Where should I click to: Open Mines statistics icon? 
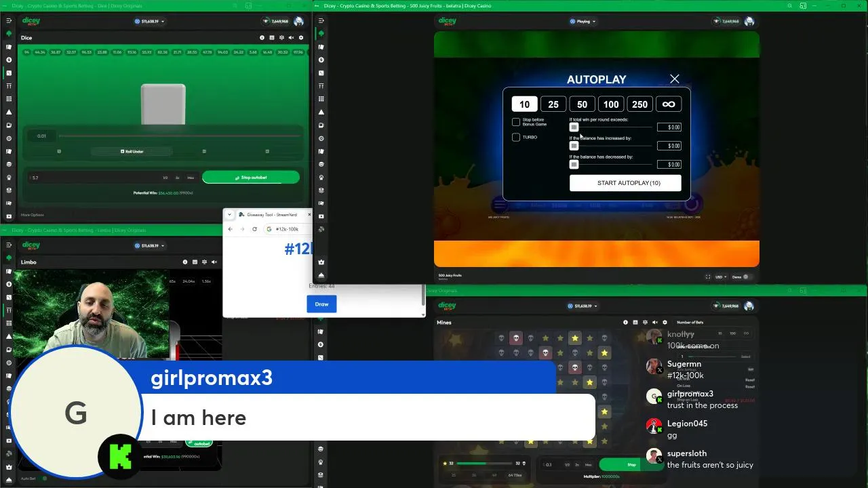click(635, 323)
